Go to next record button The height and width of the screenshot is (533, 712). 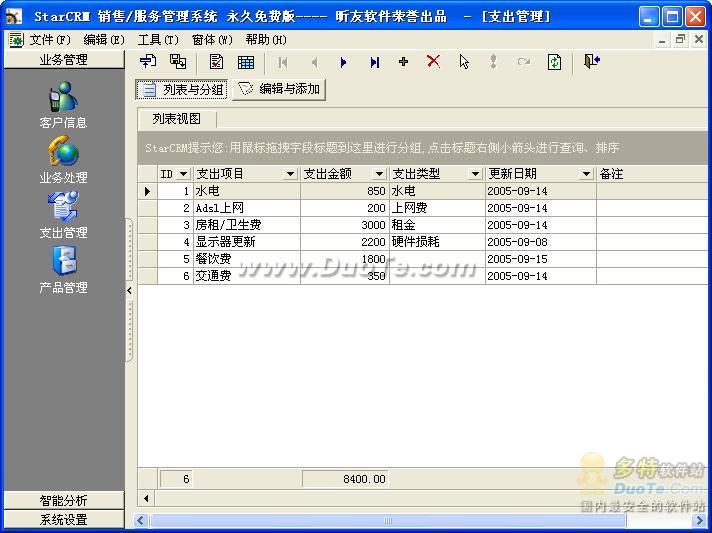(x=343, y=62)
